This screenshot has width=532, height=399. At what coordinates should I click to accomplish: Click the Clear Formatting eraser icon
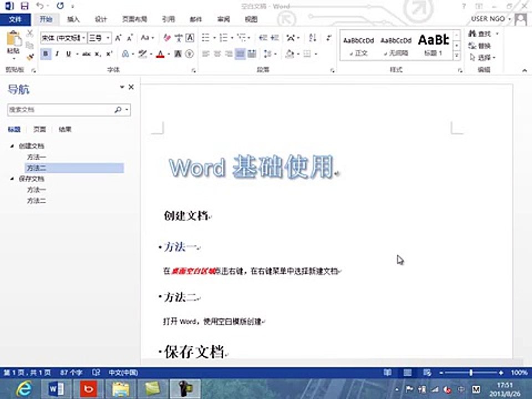[x=167, y=38]
